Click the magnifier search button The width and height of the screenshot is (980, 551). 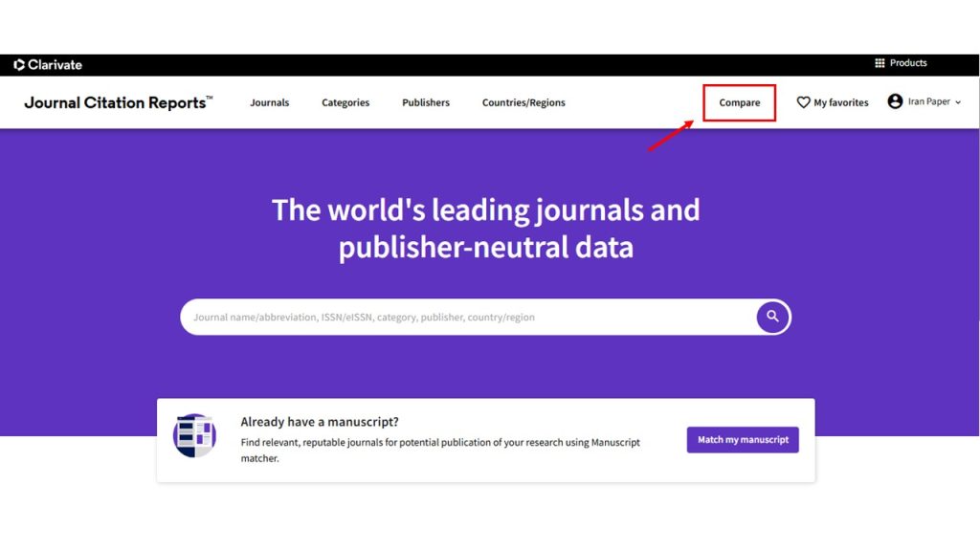(x=772, y=317)
